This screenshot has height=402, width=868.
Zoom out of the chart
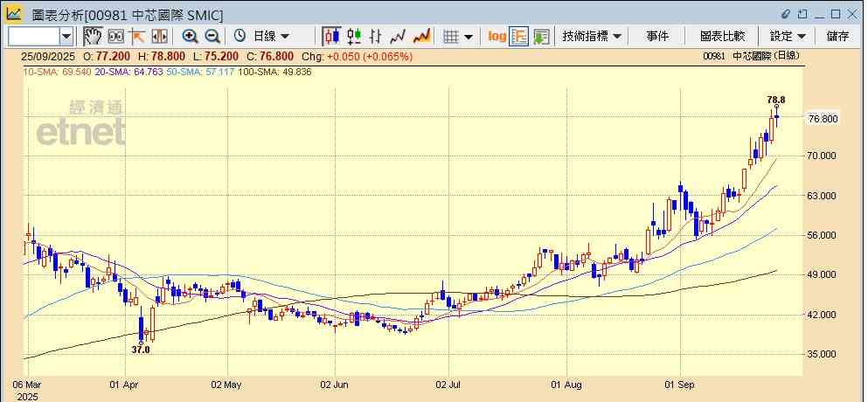pyautogui.click(x=212, y=37)
